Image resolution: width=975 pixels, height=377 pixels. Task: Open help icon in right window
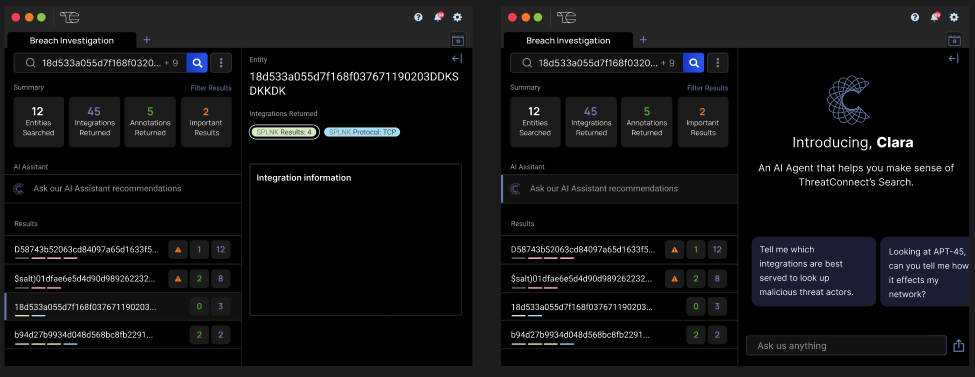[x=915, y=17]
